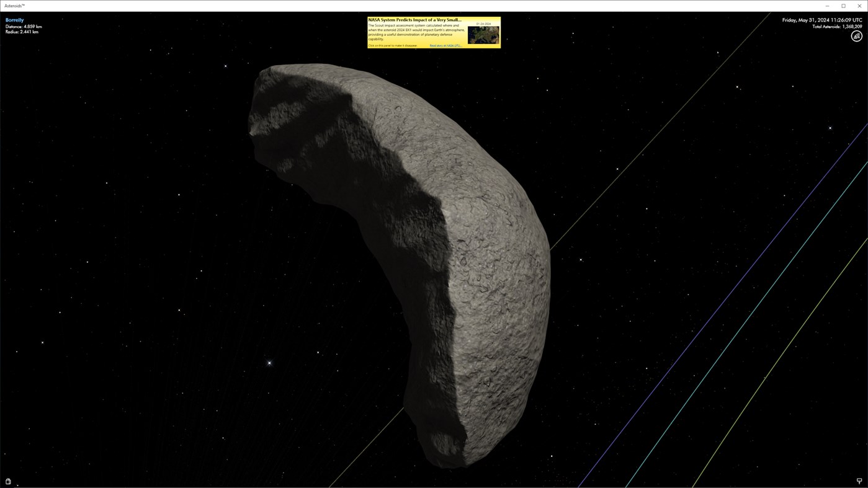This screenshot has width=868, height=488.
Task: Click the Asteroids title in the title bar
Action: pos(14,5)
